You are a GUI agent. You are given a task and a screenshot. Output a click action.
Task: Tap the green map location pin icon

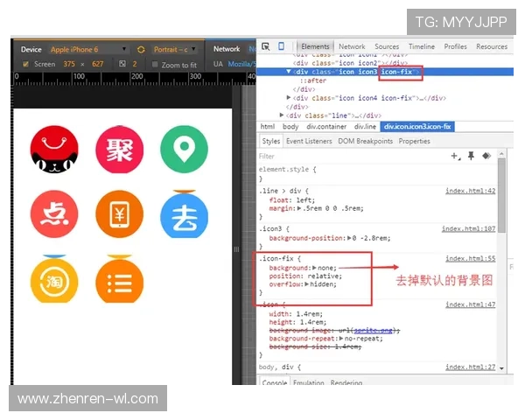(x=184, y=150)
